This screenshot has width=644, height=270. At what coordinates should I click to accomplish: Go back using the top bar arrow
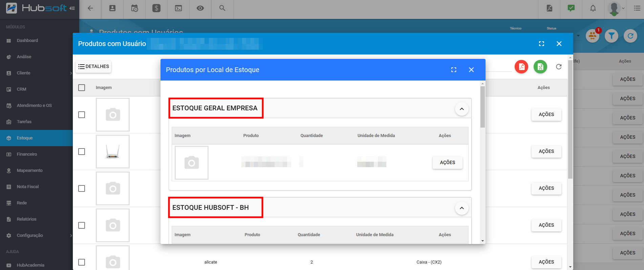(x=90, y=8)
